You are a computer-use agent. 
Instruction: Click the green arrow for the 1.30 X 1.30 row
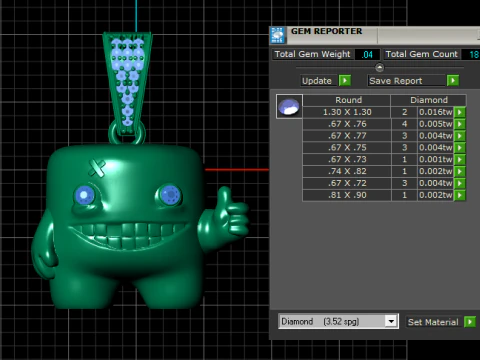[460, 112]
